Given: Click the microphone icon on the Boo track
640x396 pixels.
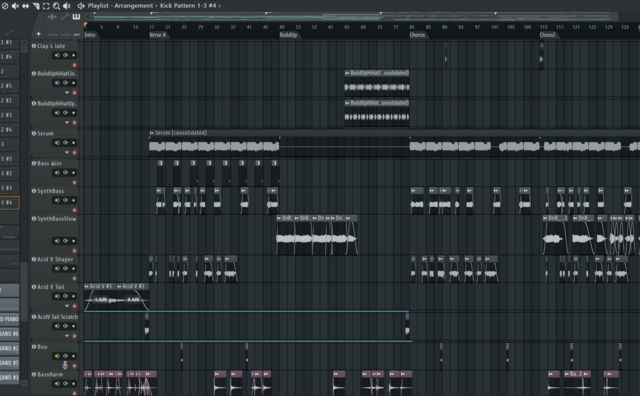Looking at the screenshot, I should (x=65, y=365).
